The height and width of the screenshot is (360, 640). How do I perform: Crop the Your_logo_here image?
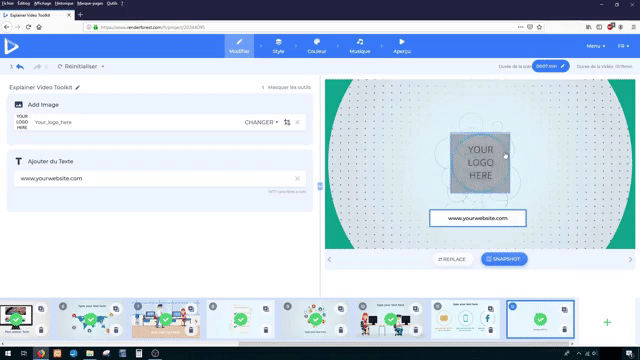pos(287,122)
